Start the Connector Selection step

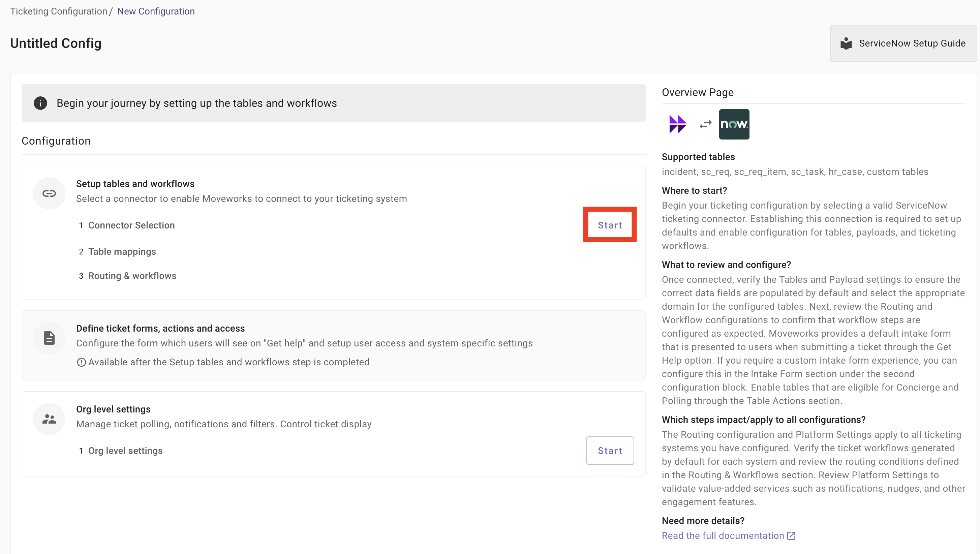click(609, 225)
